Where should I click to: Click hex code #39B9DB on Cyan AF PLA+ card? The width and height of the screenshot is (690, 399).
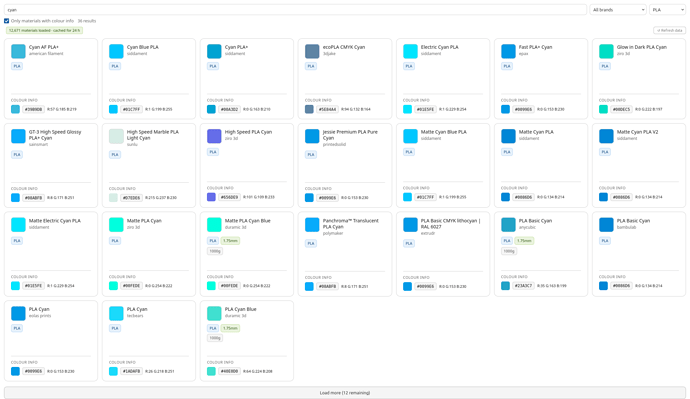pyautogui.click(x=33, y=109)
